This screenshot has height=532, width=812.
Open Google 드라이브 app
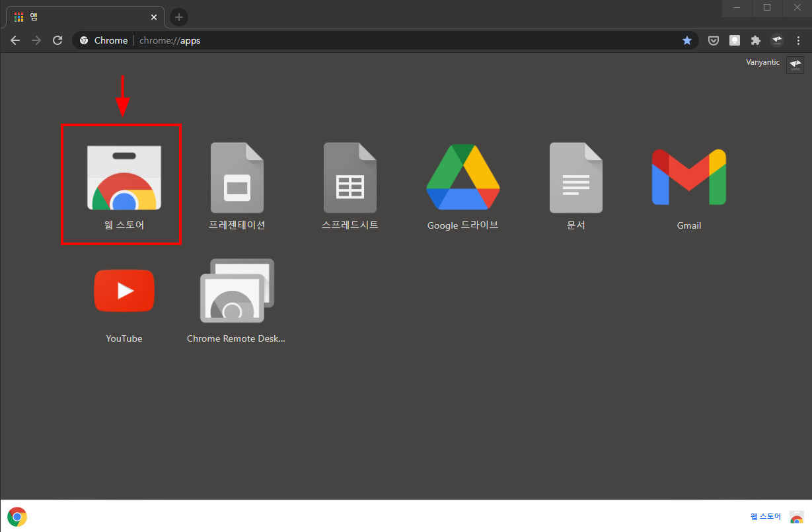click(x=462, y=177)
